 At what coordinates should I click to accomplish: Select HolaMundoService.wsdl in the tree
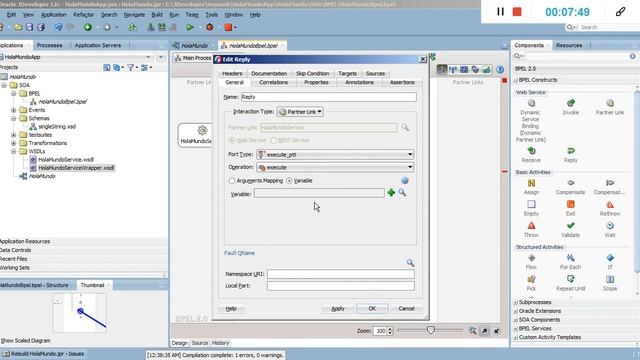click(x=66, y=160)
